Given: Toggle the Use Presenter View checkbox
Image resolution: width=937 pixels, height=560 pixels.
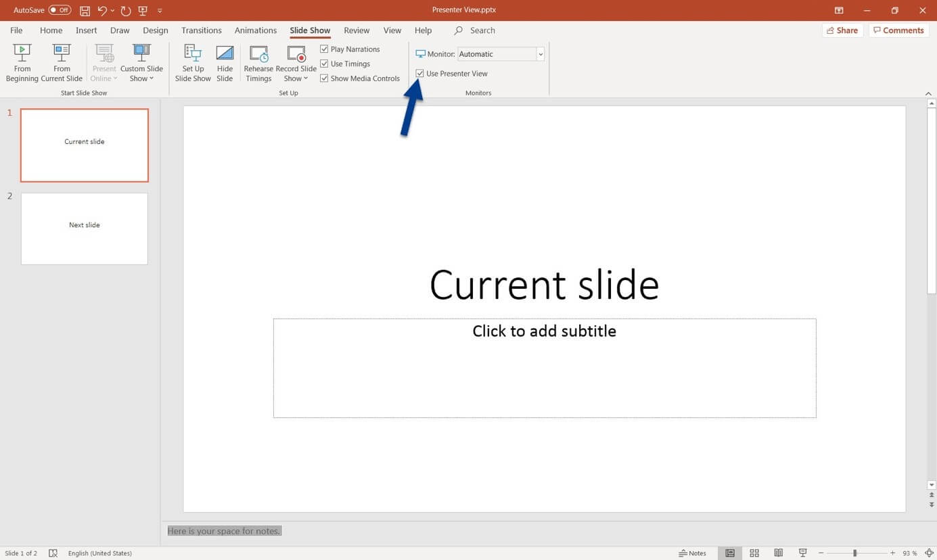Looking at the screenshot, I should coord(420,73).
